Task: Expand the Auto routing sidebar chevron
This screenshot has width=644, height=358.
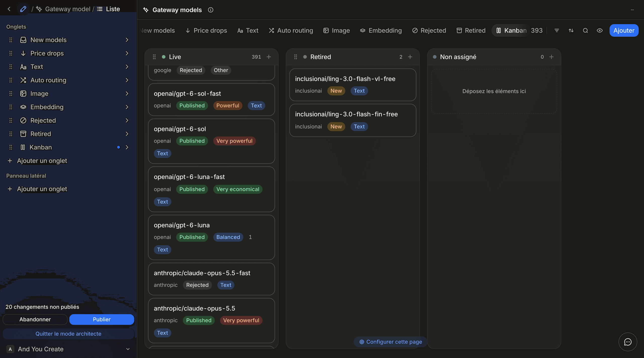Action: [127, 80]
